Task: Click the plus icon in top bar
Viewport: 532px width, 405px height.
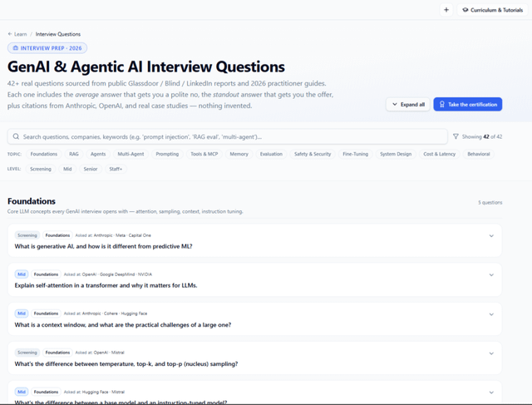Action: (x=446, y=10)
